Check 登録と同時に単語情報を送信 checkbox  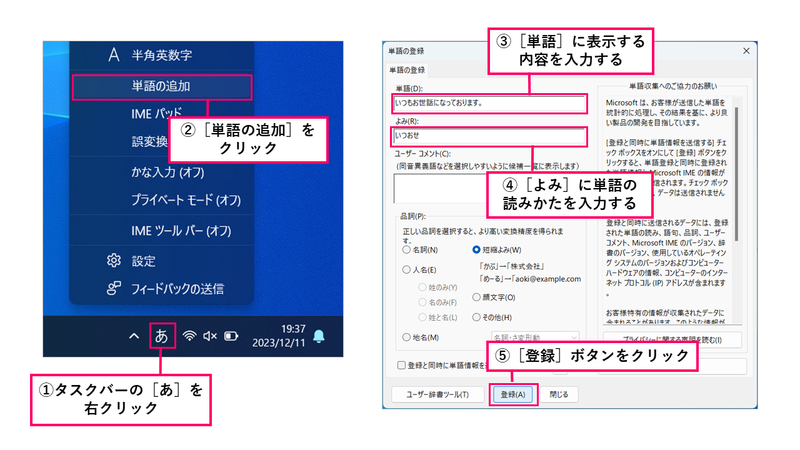[402, 365]
